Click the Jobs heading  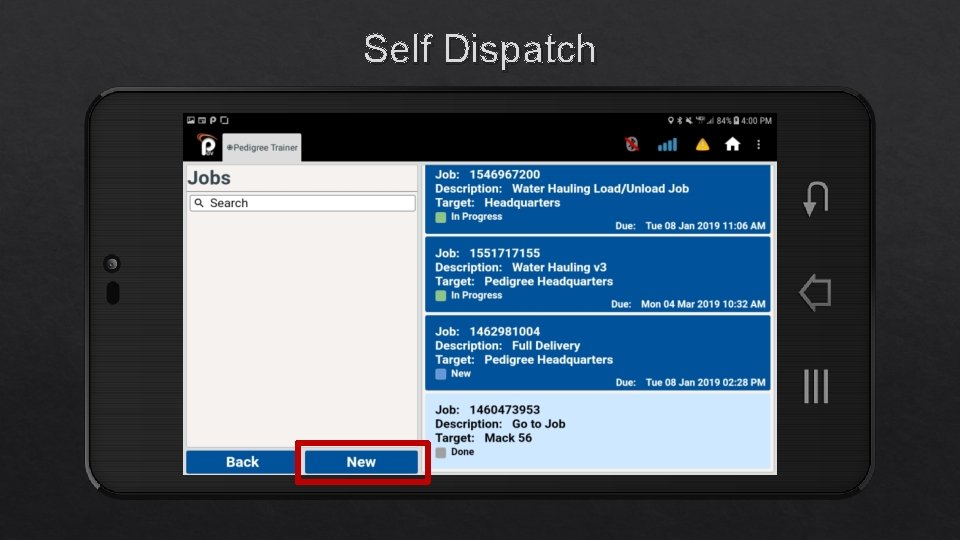pyautogui.click(x=209, y=178)
